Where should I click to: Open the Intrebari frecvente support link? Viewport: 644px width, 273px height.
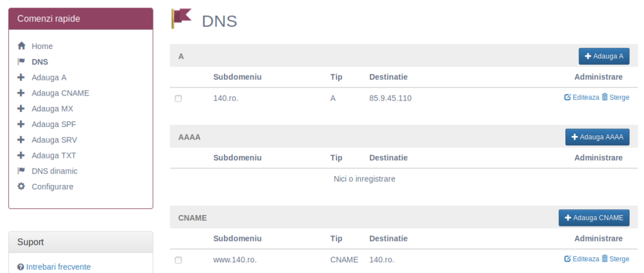[58, 267]
